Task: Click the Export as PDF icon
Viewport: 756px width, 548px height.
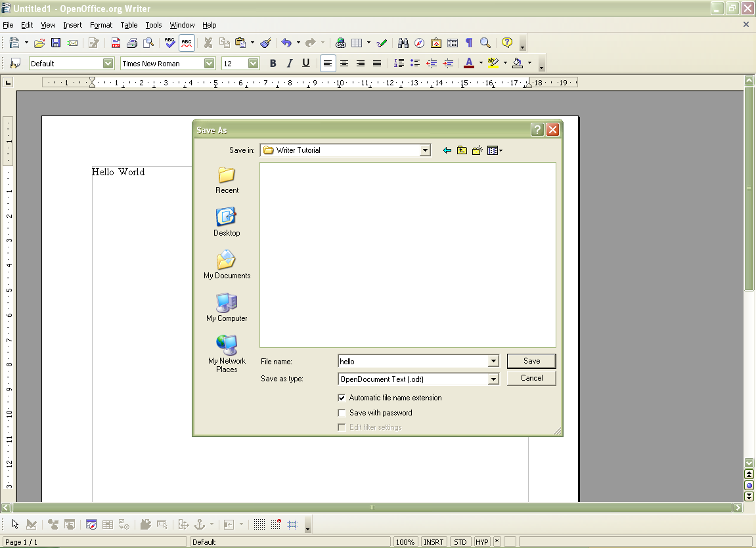Action: (116, 43)
